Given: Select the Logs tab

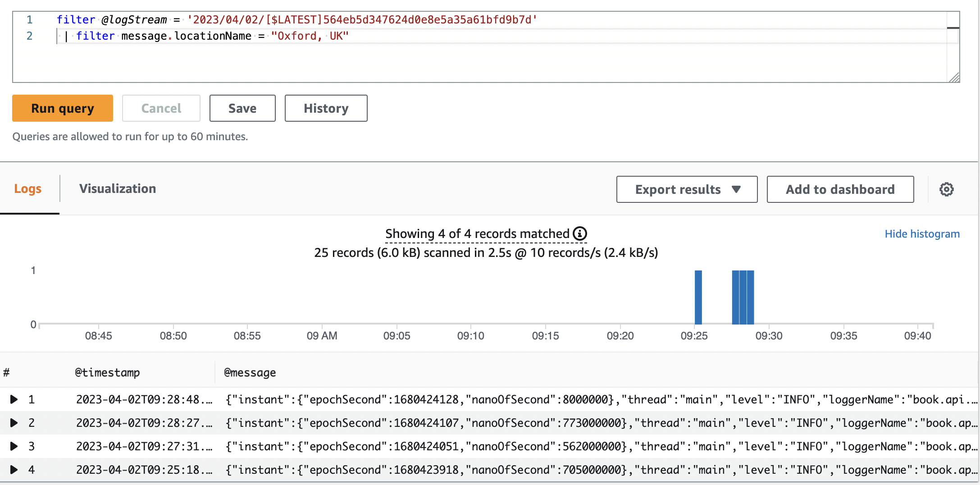Looking at the screenshot, I should [28, 188].
